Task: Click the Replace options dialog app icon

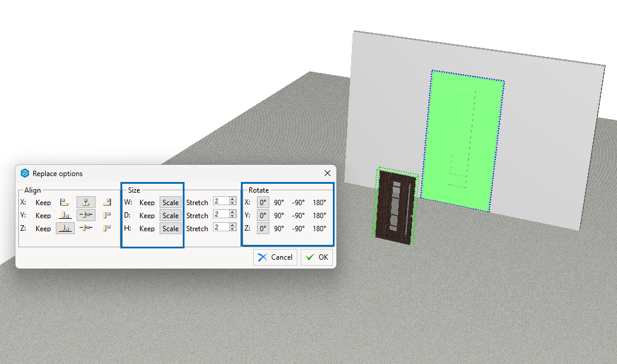Action: [25, 173]
